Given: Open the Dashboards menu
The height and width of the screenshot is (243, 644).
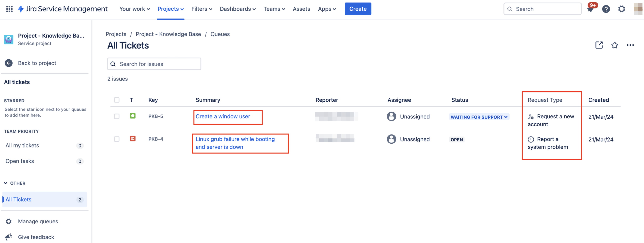Looking at the screenshot, I should click(238, 9).
